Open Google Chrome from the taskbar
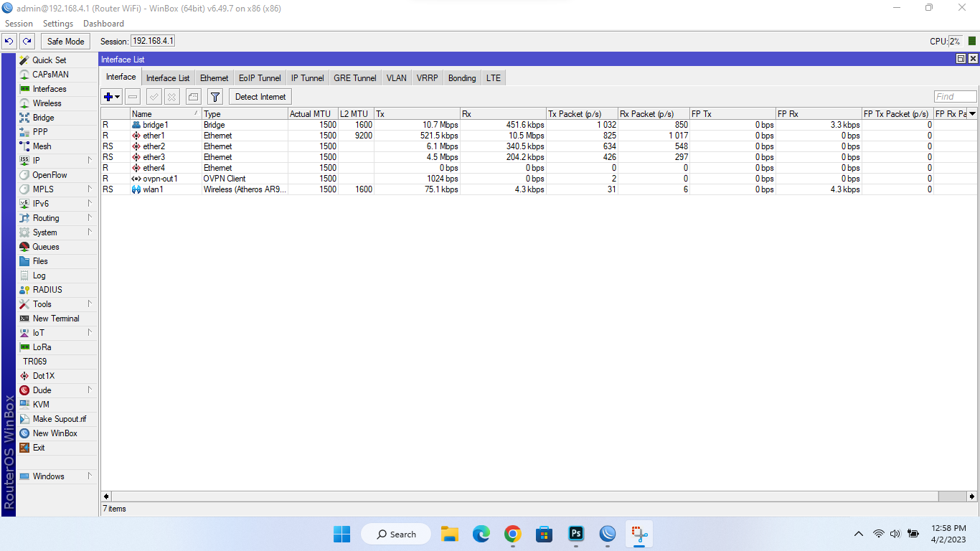980x551 pixels. [512, 534]
